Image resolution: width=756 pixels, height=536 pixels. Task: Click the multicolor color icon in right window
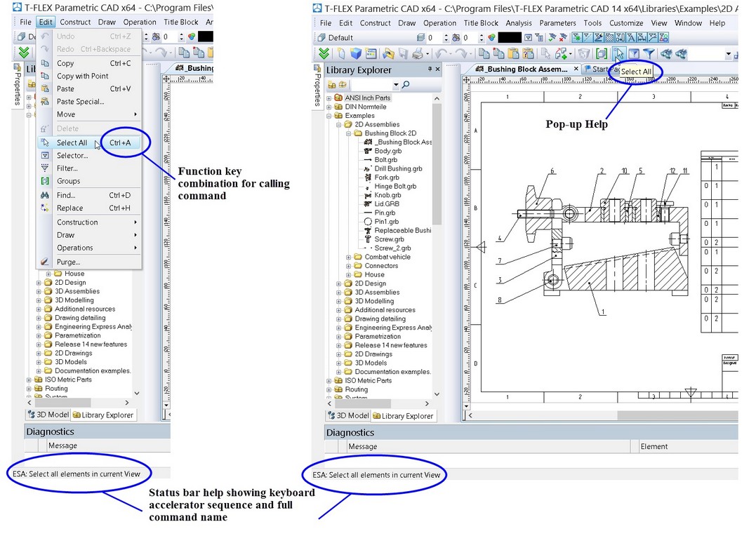[x=492, y=38]
